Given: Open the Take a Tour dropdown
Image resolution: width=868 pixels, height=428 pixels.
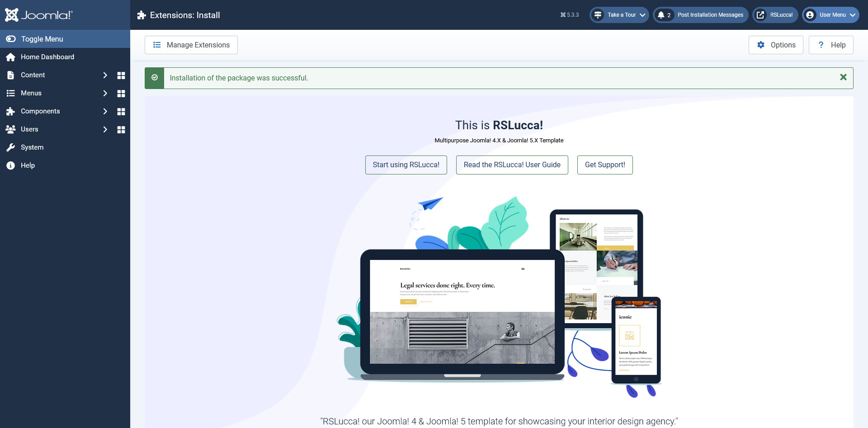Looking at the screenshot, I should click(619, 15).
